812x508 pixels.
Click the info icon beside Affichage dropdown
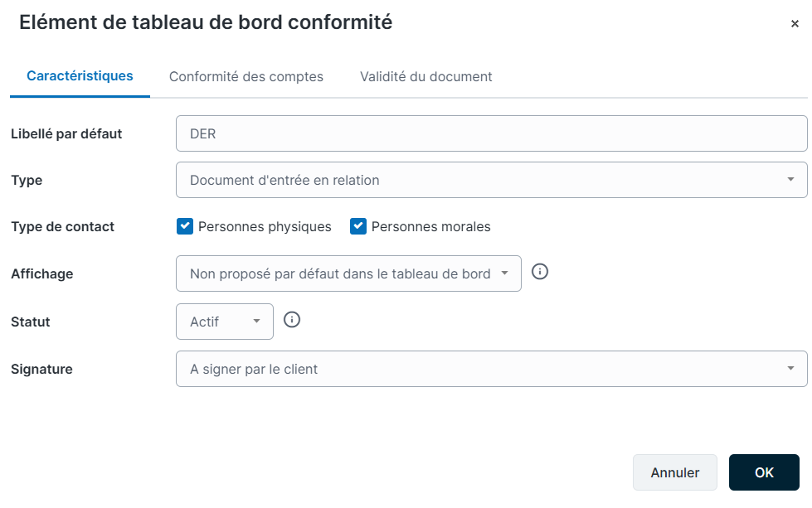540,272
